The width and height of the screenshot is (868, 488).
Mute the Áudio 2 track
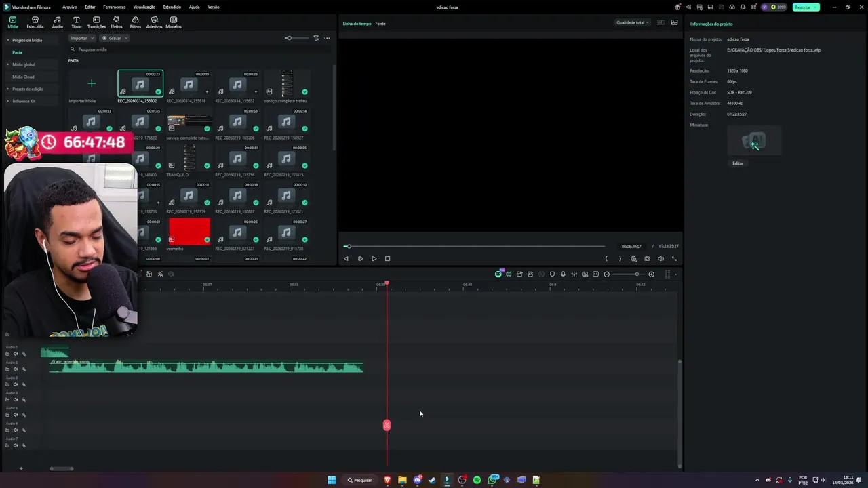15,369
